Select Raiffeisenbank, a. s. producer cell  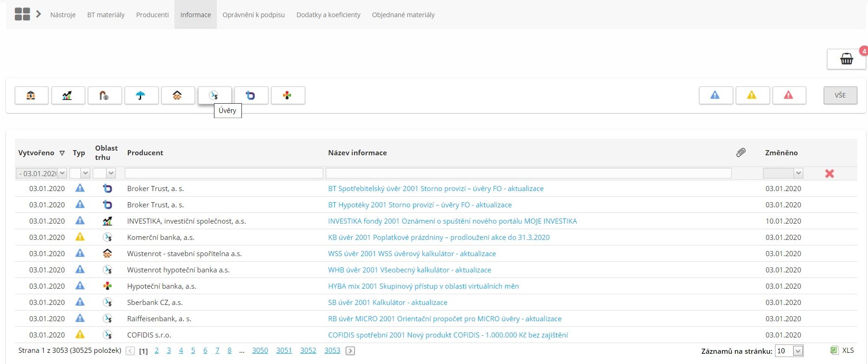coord(159,318)
